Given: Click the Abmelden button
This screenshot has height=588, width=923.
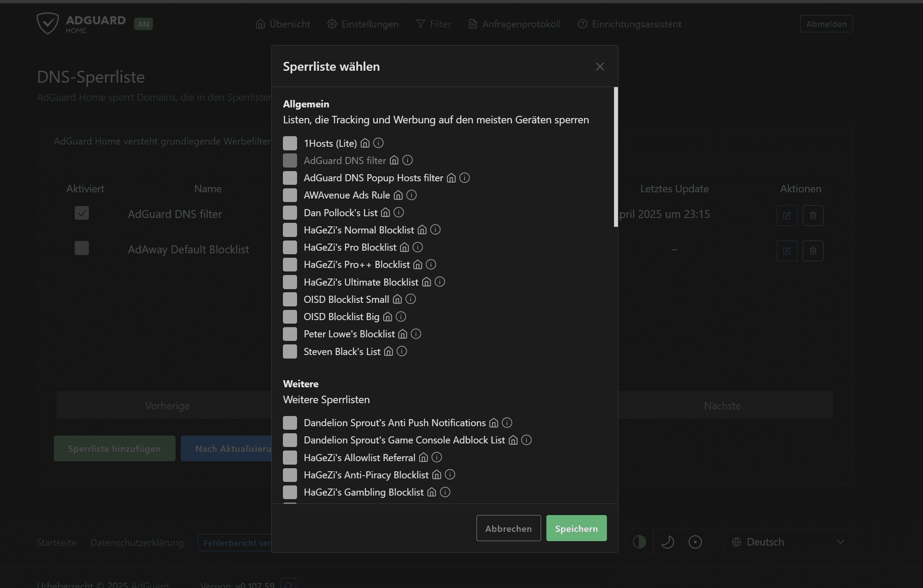Looking at the screenshot, I should (826, 24).
